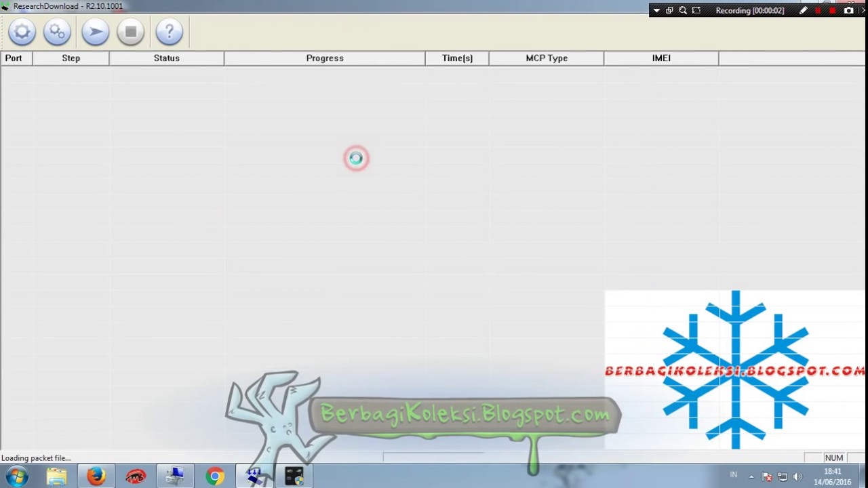
Task: Click the recorder window-mode icon
Action: pyautogui.click(x=669, y=11)
